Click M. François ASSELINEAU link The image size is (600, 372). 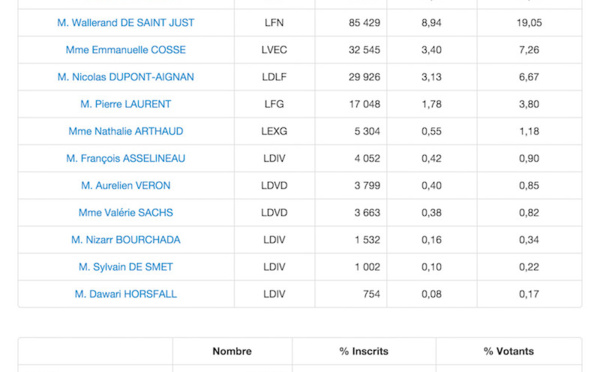(x=126, y=159)
